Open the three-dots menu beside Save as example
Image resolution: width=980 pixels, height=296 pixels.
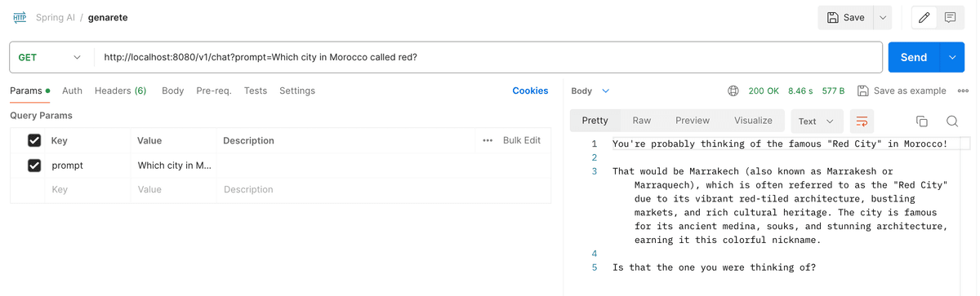point(963,91)
